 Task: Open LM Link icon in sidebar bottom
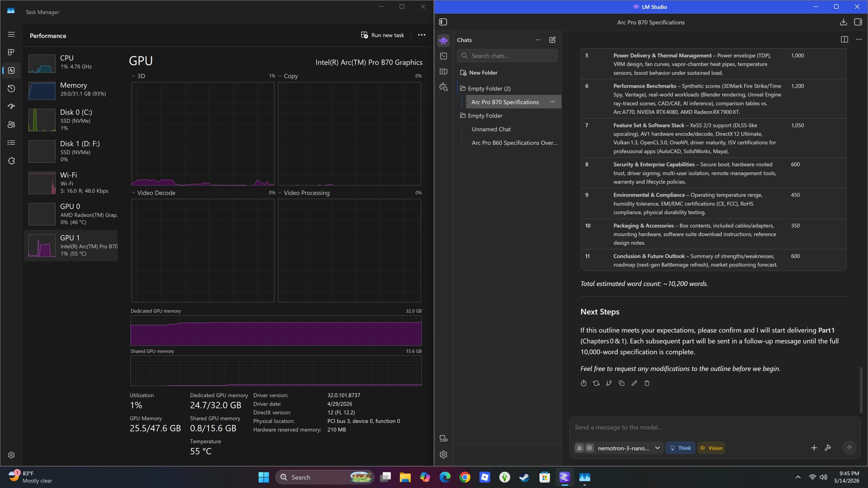443,439
